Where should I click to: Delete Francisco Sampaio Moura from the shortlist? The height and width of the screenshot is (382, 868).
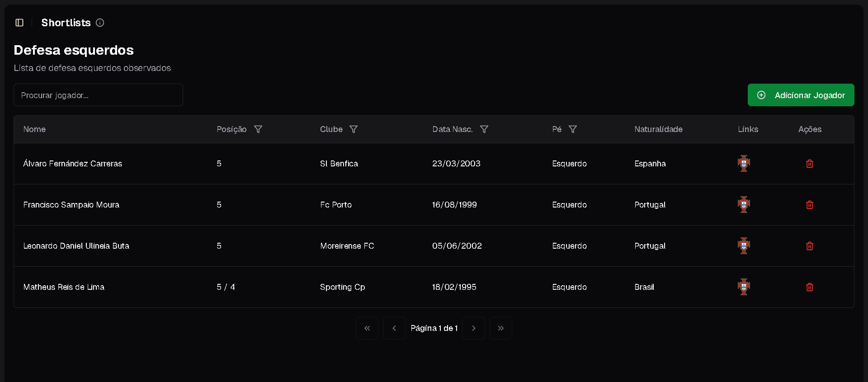pos(809,205)
